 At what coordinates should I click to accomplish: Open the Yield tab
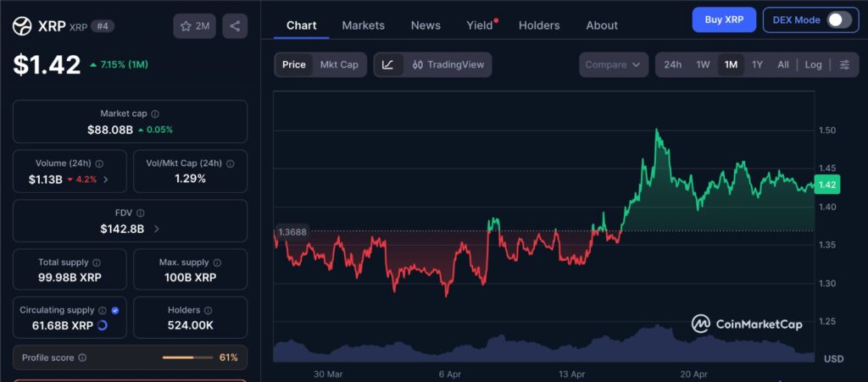coord(480,25)
